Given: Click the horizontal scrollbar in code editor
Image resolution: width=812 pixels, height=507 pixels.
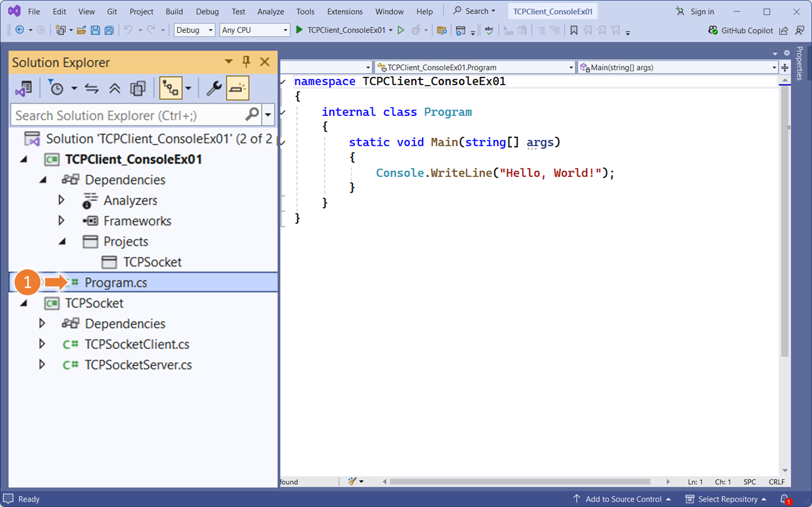Looking at the screenshot, I should [x=520, y=482].
